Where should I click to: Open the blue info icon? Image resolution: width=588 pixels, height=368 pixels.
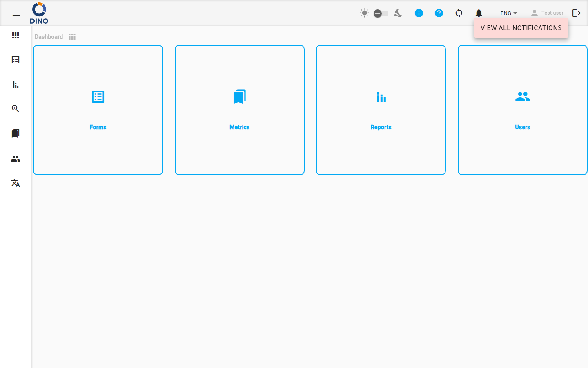(x=419, y=13)
